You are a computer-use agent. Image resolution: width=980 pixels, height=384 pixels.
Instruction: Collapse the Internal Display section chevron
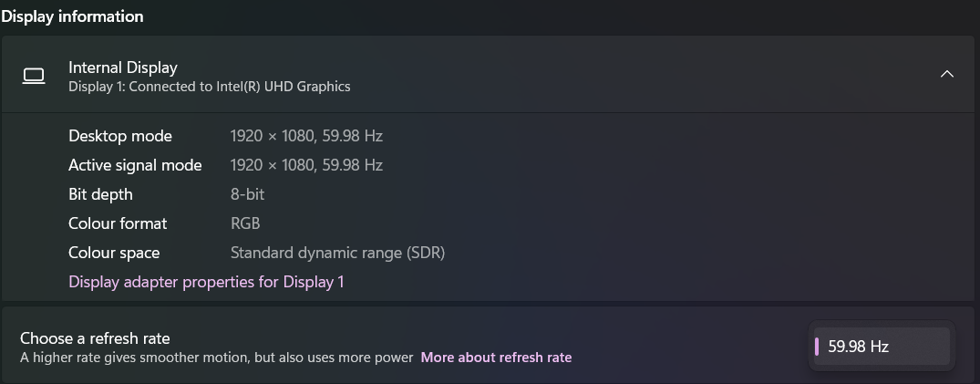point(947,75)
